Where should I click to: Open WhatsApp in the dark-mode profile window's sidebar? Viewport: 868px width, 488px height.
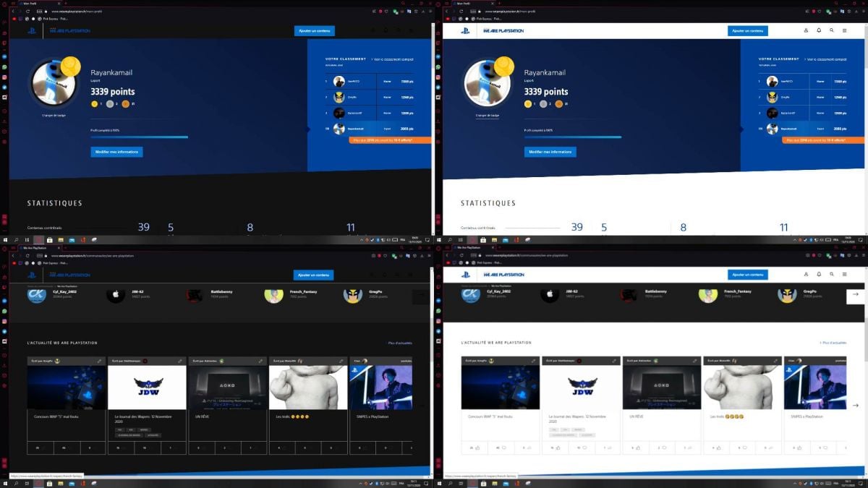tap(4, 67)
